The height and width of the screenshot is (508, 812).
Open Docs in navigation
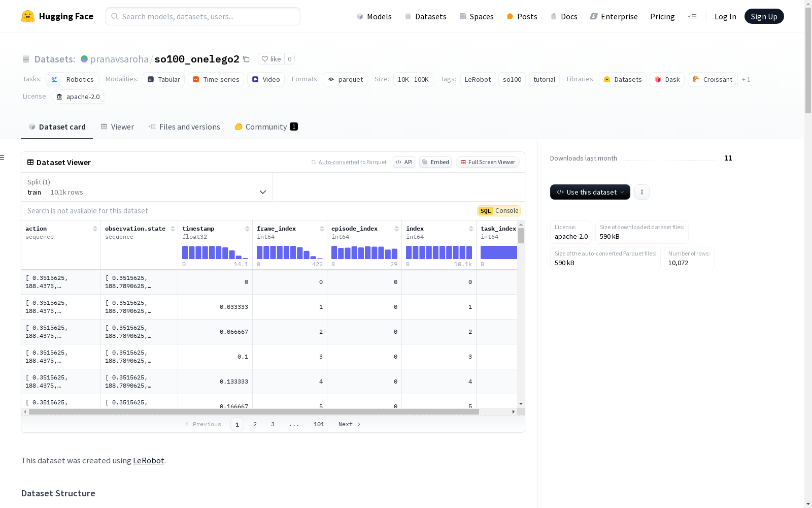(564, 16)
